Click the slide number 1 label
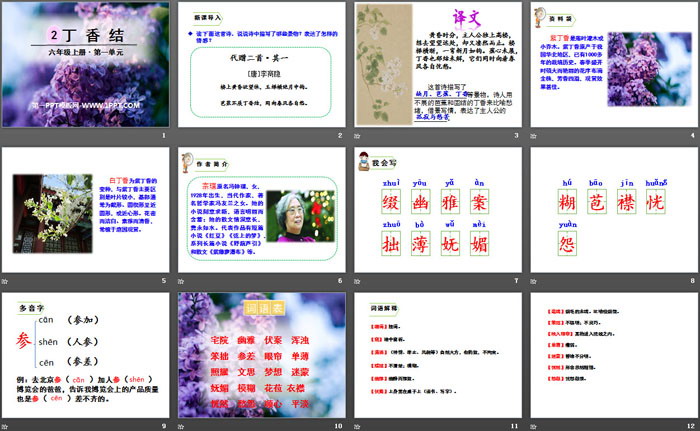This screenshot has width=700, height=431. (x=164, y=135)
